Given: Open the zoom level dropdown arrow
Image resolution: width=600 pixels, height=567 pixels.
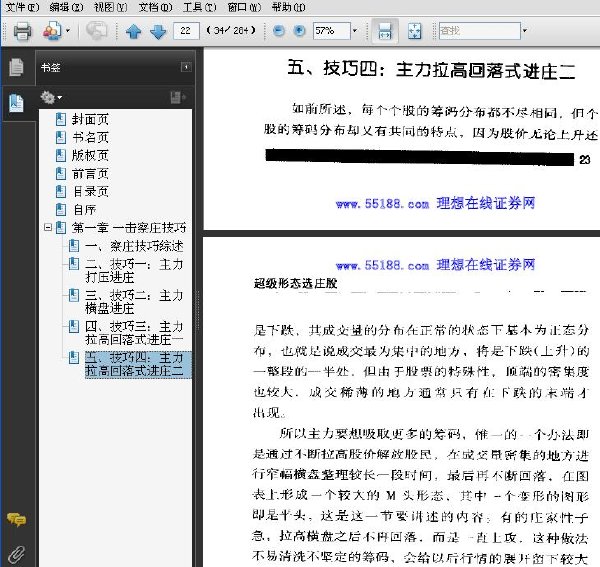Looking at the screenshot, I should tap(355, 31).
